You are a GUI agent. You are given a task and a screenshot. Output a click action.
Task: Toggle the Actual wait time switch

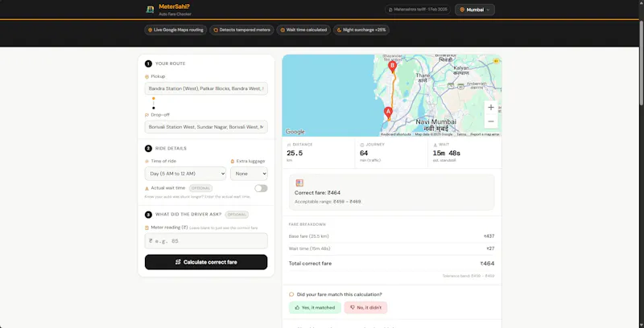[261, 188]
